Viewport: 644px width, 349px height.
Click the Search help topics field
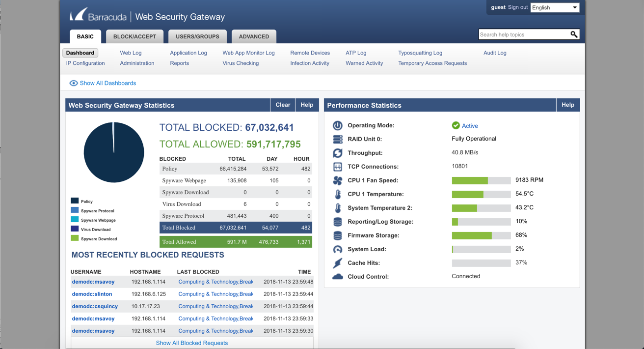point(523,34)
